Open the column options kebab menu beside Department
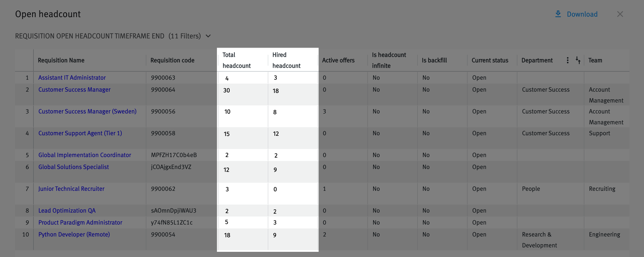 (567, 60)
